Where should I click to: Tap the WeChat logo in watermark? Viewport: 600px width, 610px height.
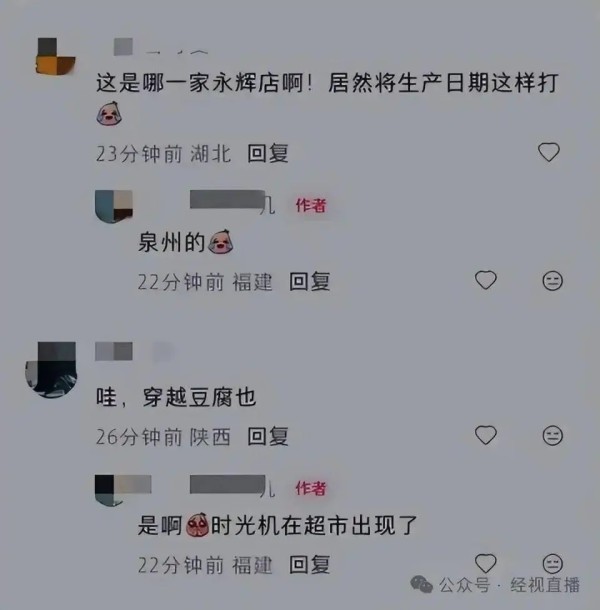coord(421,584)
